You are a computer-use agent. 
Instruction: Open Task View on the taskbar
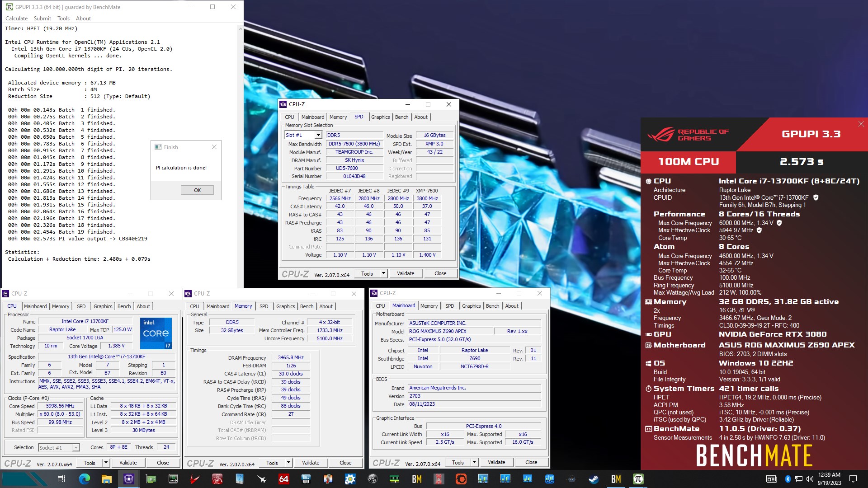61,479
